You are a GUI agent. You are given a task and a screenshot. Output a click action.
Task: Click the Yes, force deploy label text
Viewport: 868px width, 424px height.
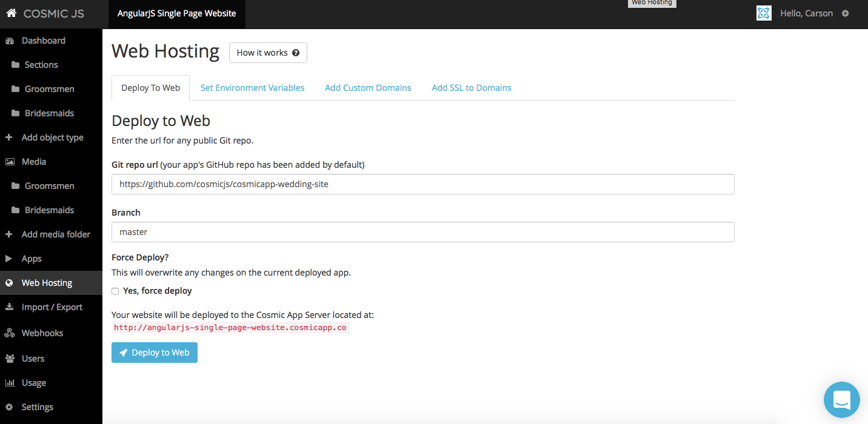(x=158, y=291)
